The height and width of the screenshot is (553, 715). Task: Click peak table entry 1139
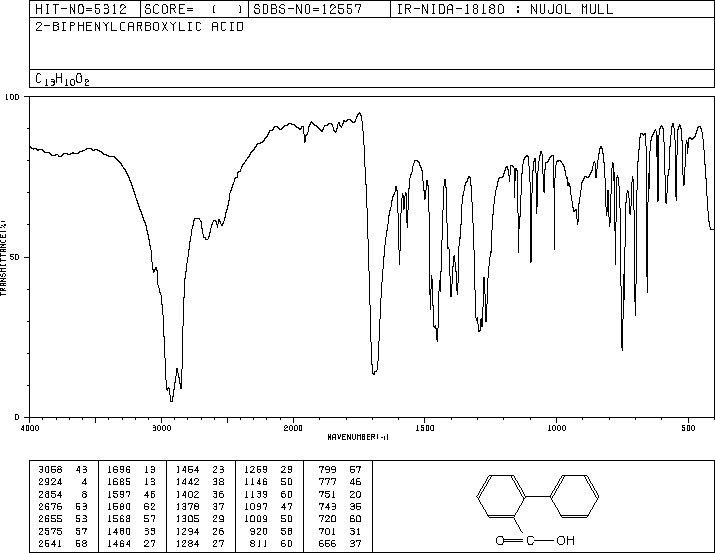pyautogui.click(x=256, y=495)
